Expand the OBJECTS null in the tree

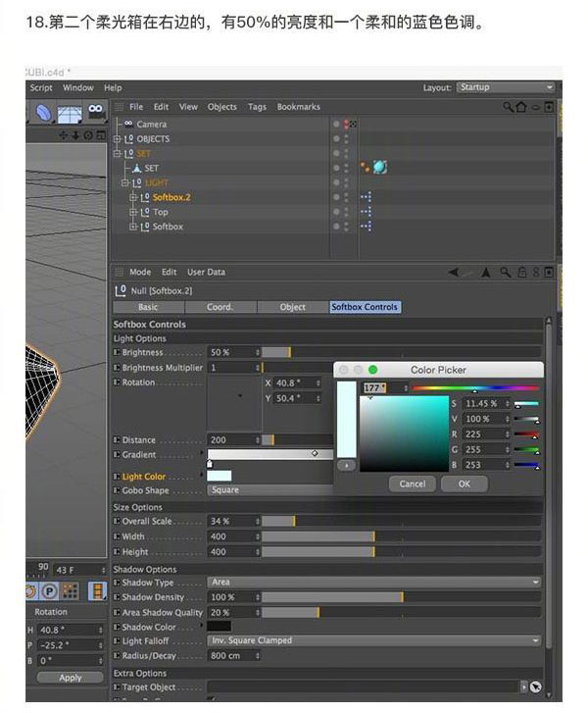[117, 138]
